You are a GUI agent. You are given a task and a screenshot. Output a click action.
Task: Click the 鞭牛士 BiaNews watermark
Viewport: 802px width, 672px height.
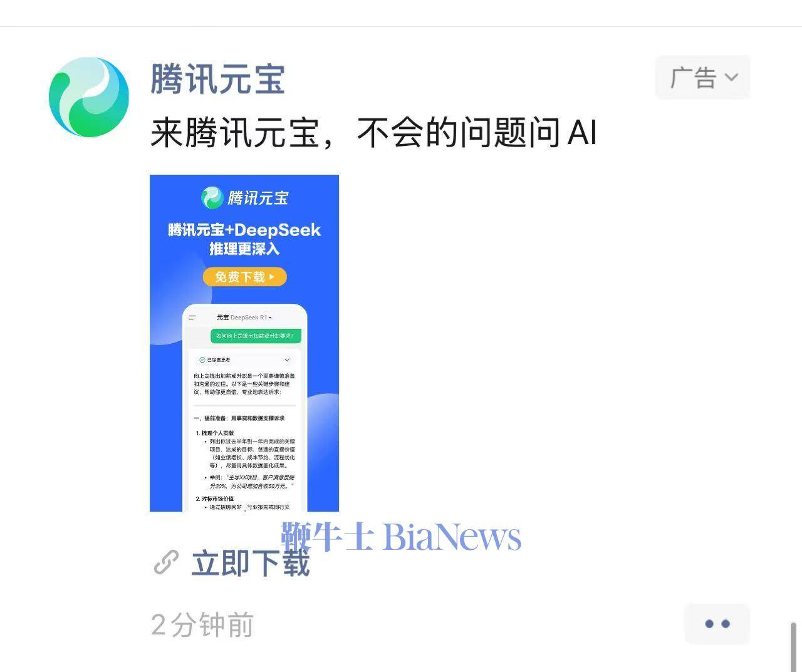point(401,537)
